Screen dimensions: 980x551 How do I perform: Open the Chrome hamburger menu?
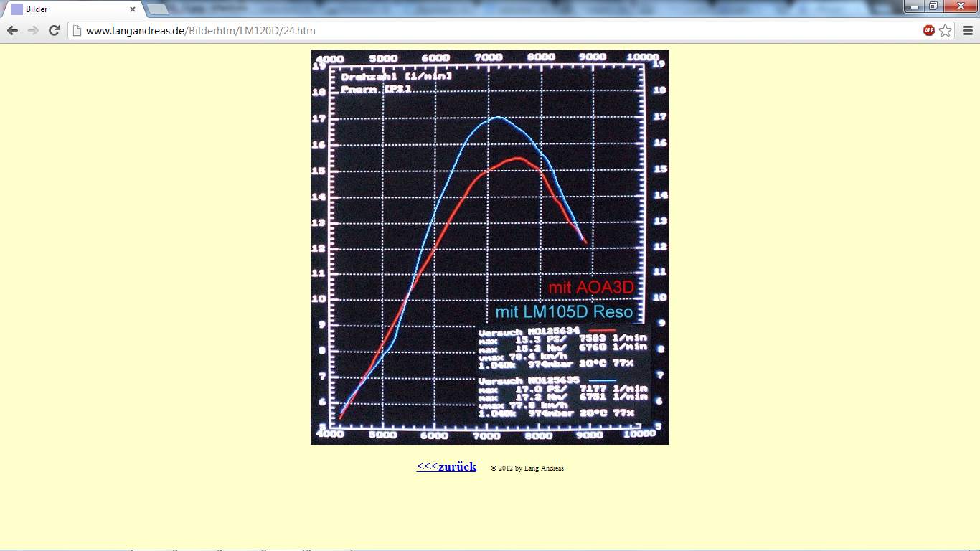pyautogui.click(x=968, y=30)
